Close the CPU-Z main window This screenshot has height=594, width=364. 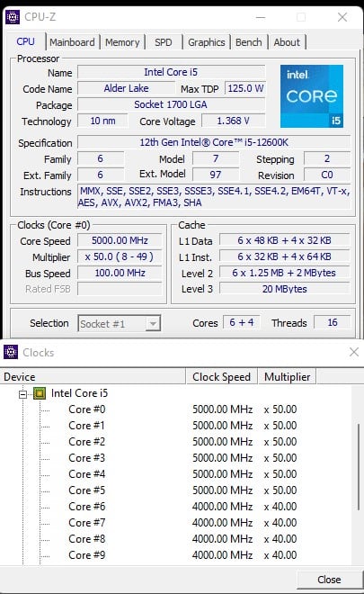(x=342, y=17)
